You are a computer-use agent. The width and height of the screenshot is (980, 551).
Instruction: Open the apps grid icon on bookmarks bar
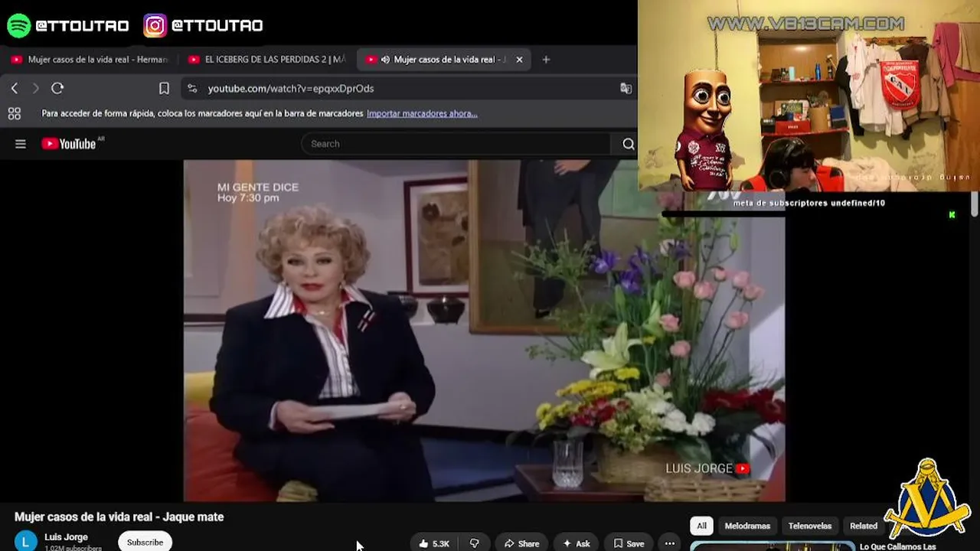14,114
